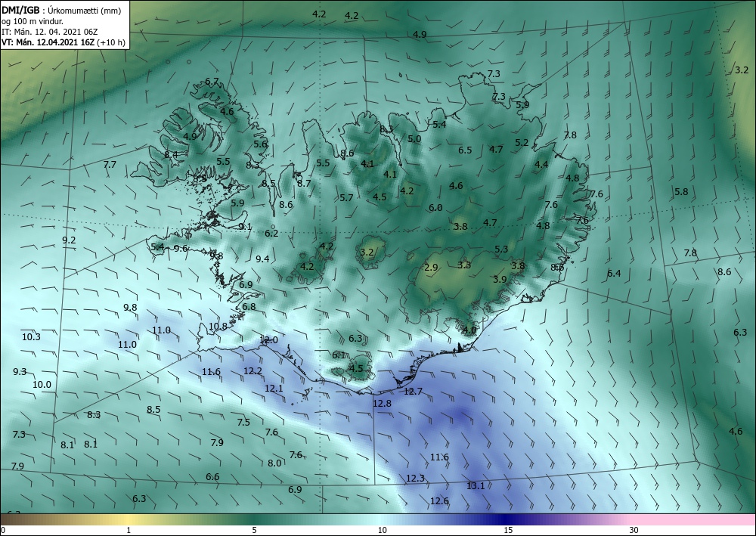Screen dimensions: 756x536
Task: Click the map value "12.0"
Action: tap(268, 340)
